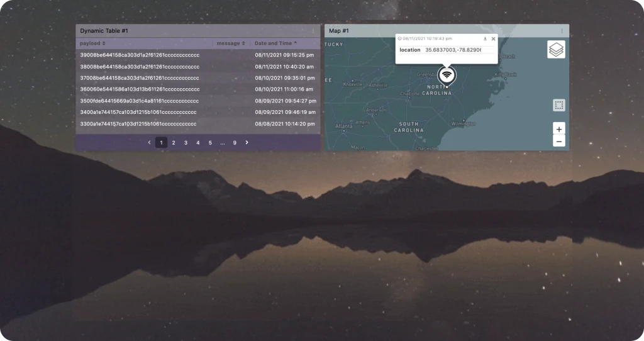
Task: Go to table page 5
Action: (210, 143)
